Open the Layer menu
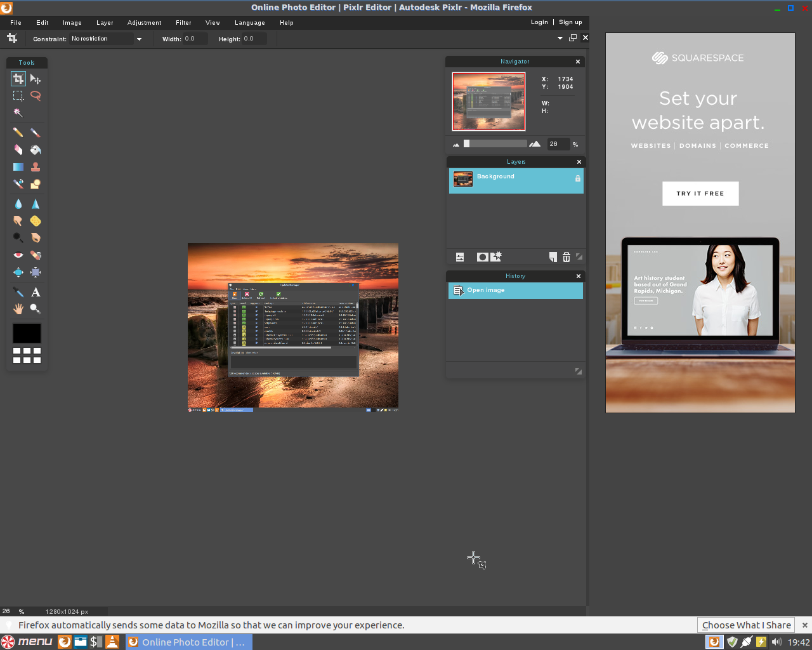Image resolution: width=812 pixels, height=650 pixels. click(x=105, y=23)
